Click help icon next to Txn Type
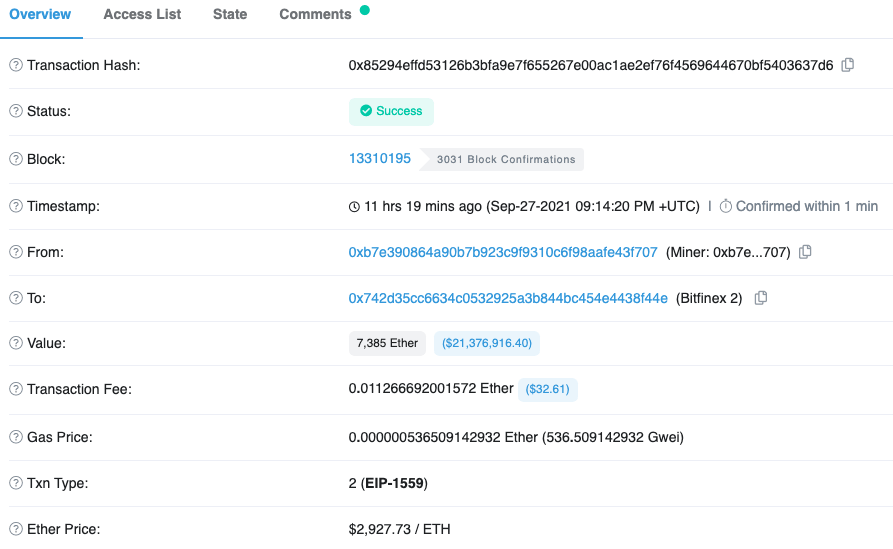This screenshot has width=893, height=549. [x=16, y=483]
